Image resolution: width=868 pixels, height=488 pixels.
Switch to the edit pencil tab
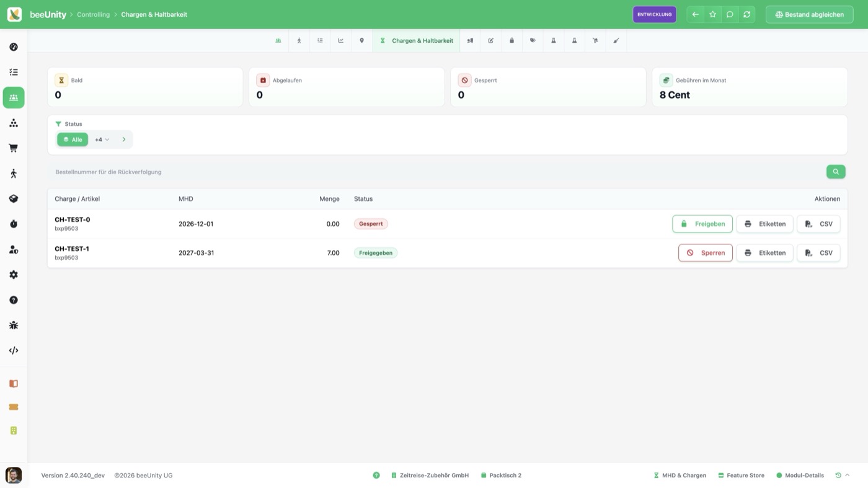coord(490,40)
